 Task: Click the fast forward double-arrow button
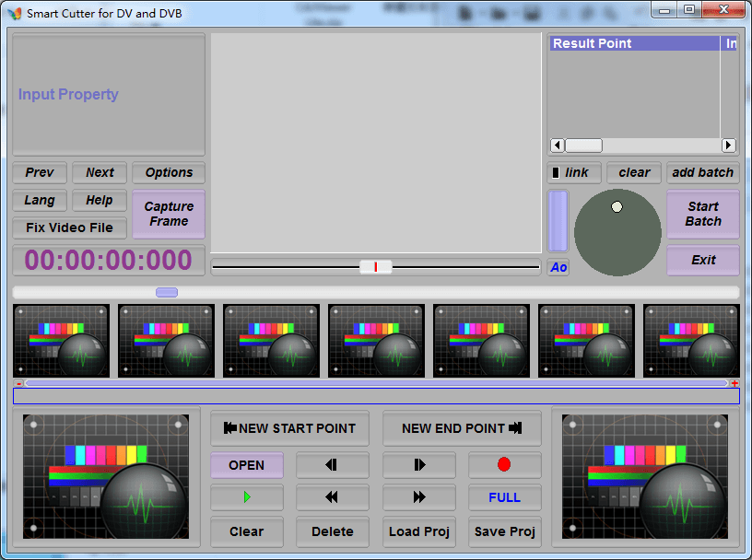click(x=419, y=497)
